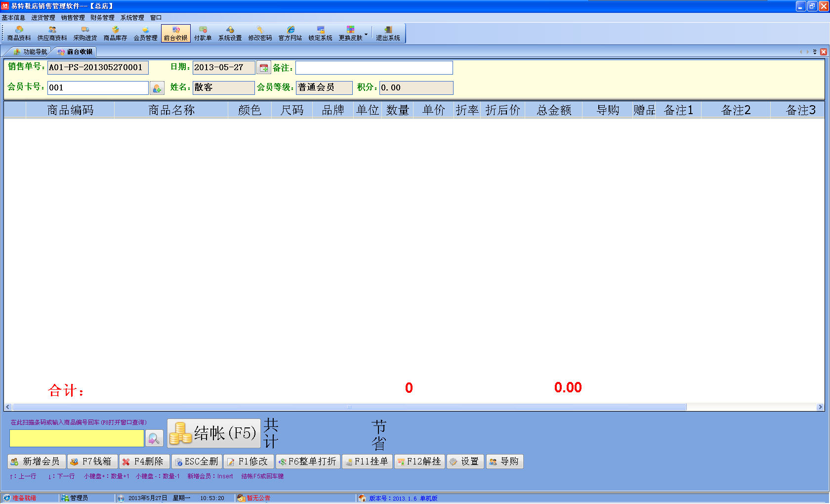Viewport: 830px width, 504px height.
Task: Select 前台收银 toolbar icon
Action: (175, 34)
